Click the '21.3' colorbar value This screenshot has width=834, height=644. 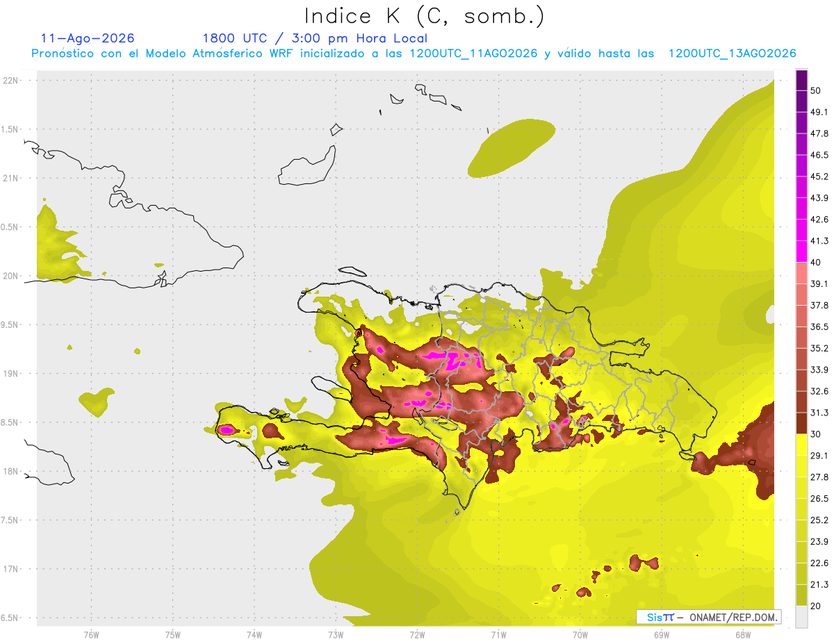tap(819, 585)
